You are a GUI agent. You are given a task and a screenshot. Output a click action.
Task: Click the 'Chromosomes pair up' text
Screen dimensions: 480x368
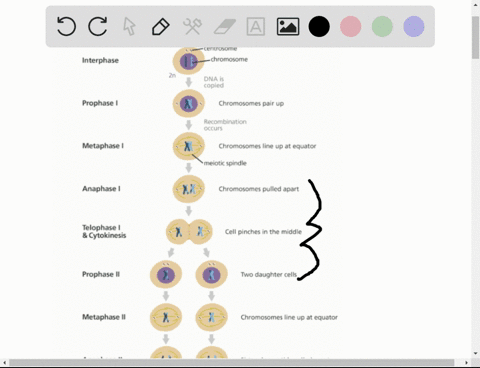(251, 103)
